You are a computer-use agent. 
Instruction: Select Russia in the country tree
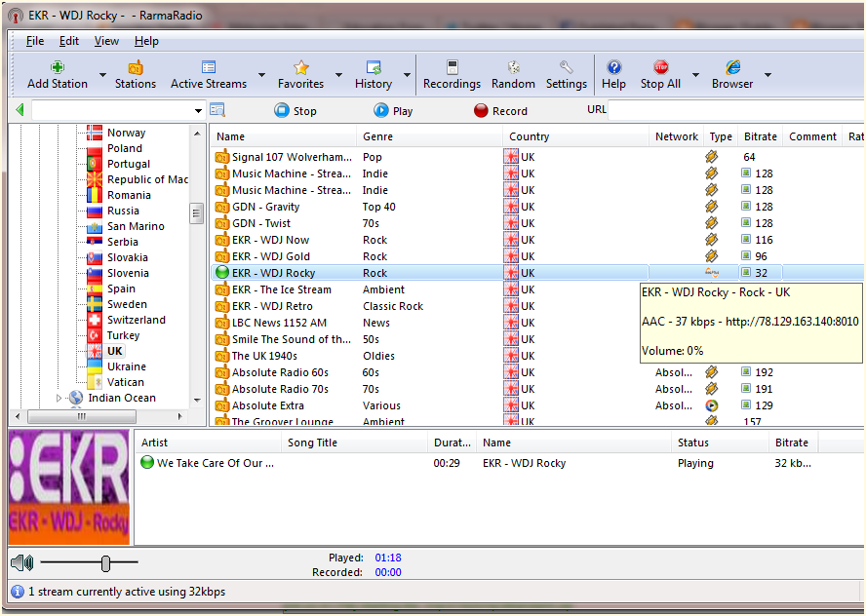[123, 211]
